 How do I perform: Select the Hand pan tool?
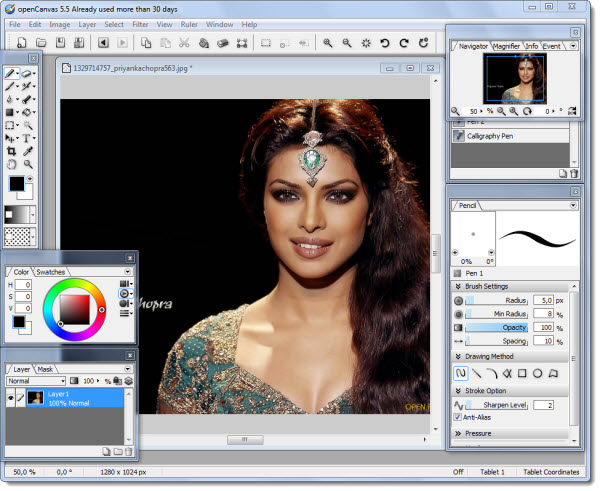tap(11, 164)
